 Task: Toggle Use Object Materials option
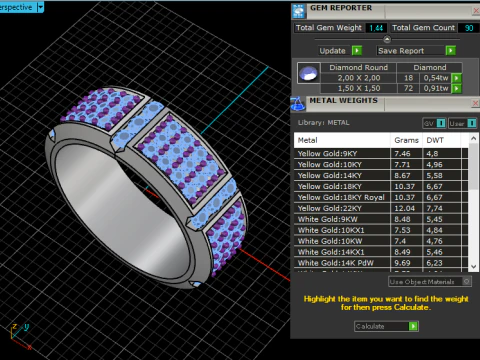click(430, 282)
